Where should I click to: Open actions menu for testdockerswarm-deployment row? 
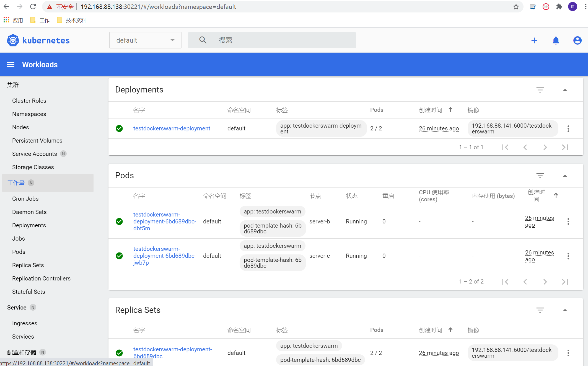pyautogui.click(x=568, y=128)
